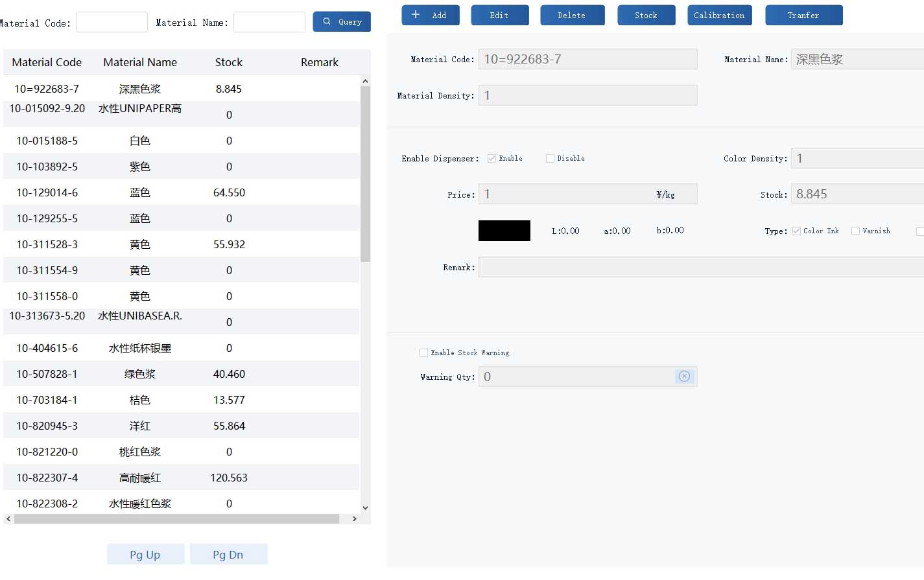Image resolution: width=924 pixels, height=580 pixels.
Task: Select row 10-129255-5
Action: pyautogui.click(x=182, y=218)
